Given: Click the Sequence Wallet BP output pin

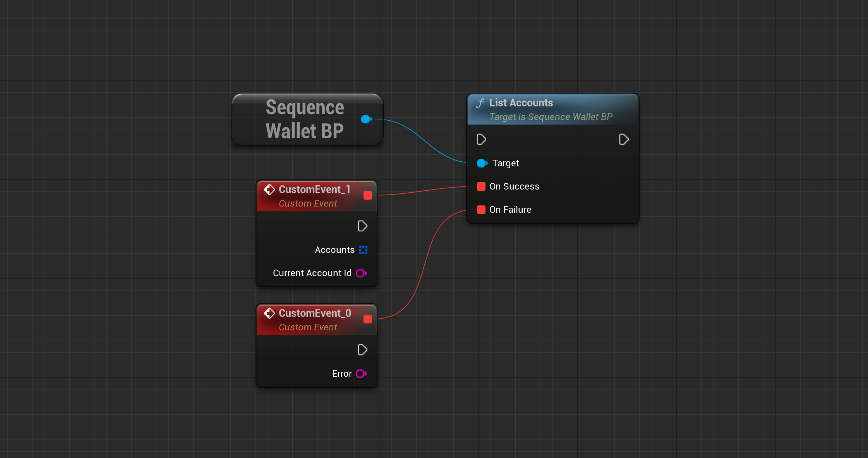Looking at the screenshot, I should 366,119.
